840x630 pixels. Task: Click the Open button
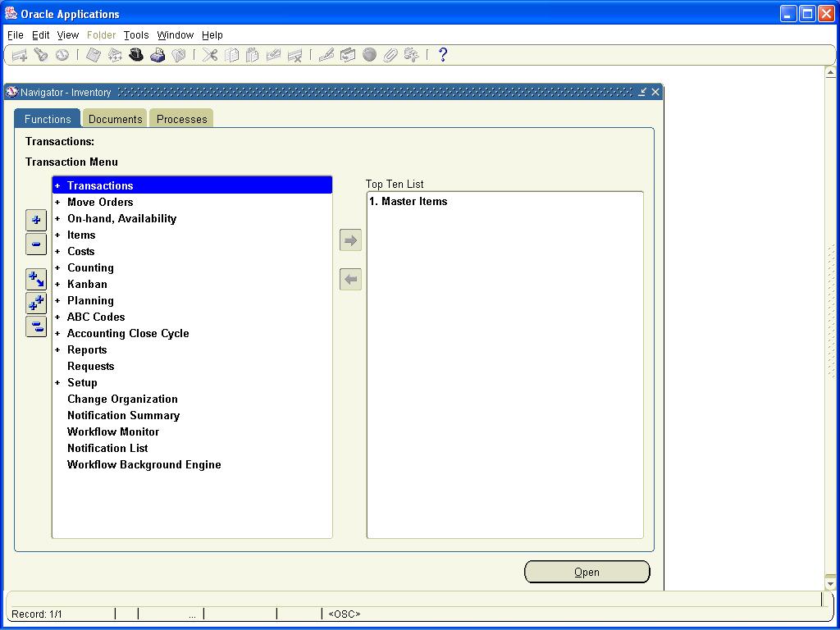click(587, 572)
